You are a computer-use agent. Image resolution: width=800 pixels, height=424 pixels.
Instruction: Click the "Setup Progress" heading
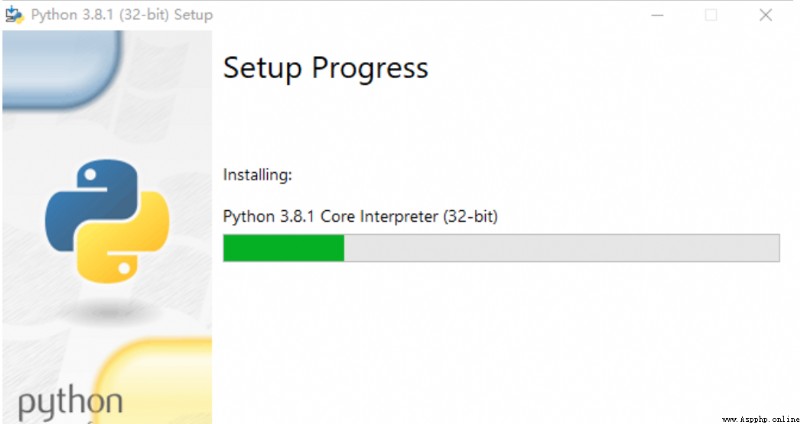[326, 69]
